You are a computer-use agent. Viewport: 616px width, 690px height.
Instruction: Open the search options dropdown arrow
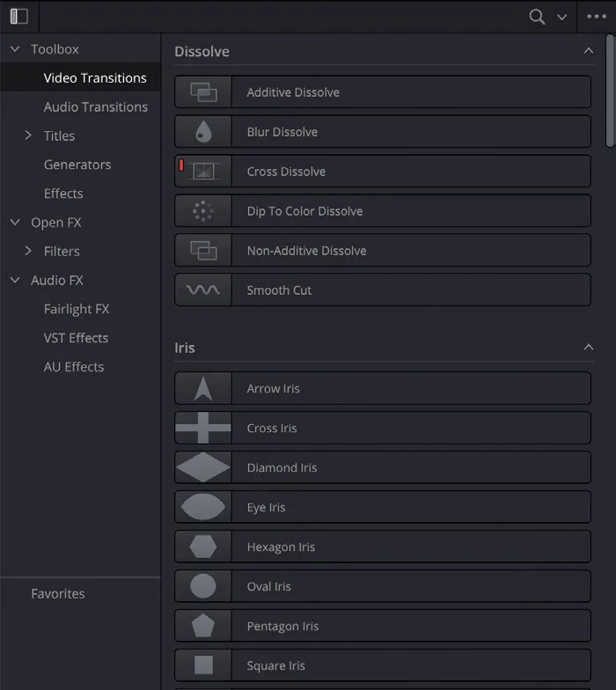pos(561,18)
